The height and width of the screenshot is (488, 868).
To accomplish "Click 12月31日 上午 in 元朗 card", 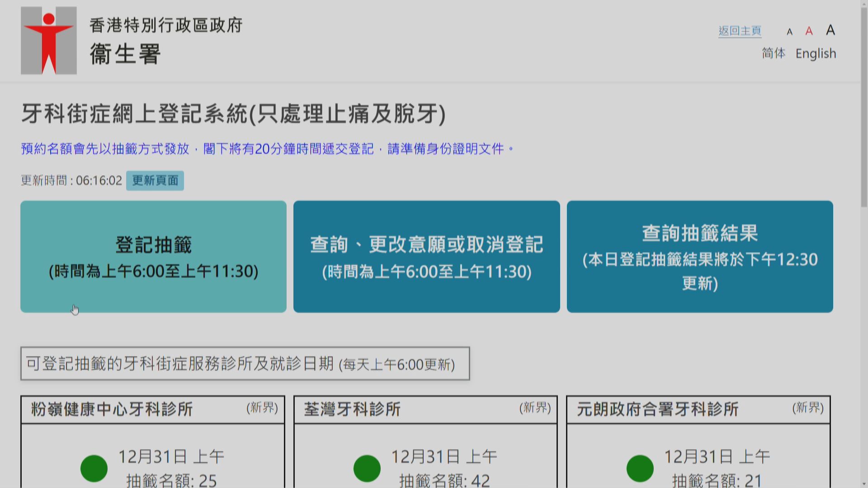I will [717, 457].
